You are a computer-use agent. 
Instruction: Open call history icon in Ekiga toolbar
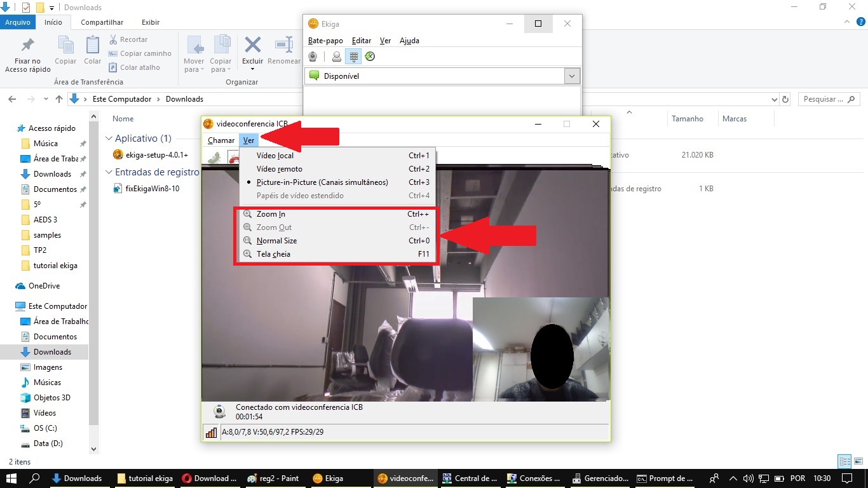[370, 57]
